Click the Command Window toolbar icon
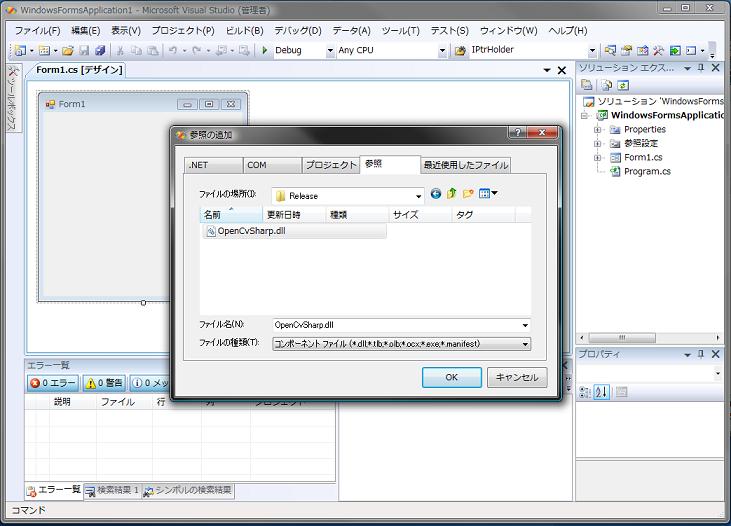 point(691,50)
